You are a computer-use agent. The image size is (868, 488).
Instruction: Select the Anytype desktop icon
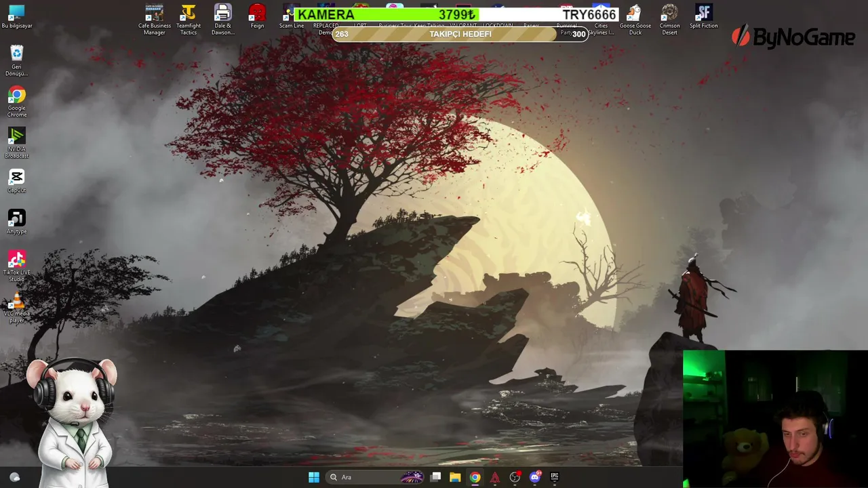(17, 222)
